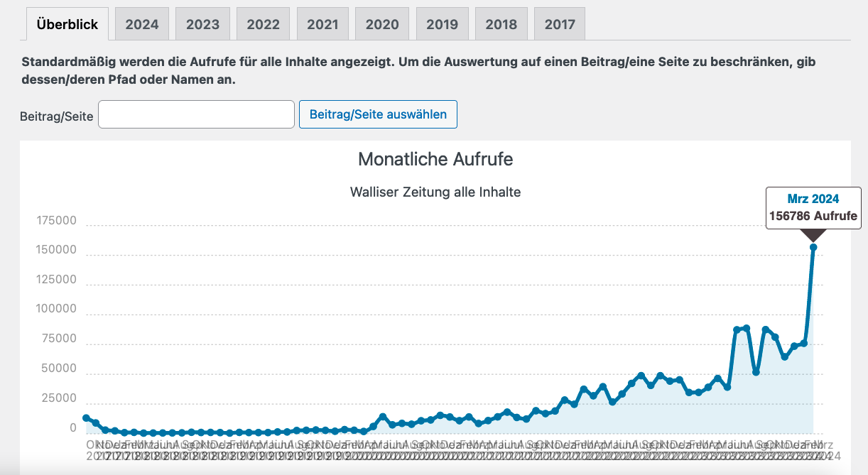Viewport: 868px width, 475px height.
Task: Switch to the 2019 tab
Action: (x=442, y=24)
